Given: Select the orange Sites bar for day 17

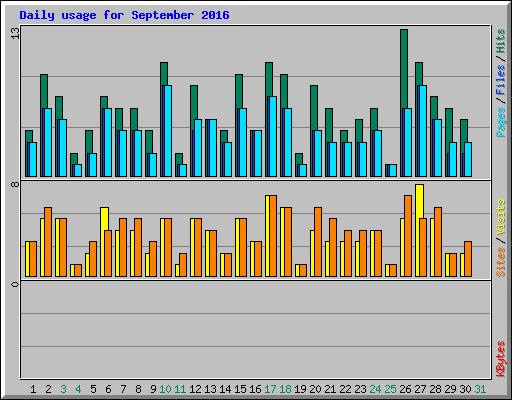Looking at the screenshot, I should pos(273,236).
